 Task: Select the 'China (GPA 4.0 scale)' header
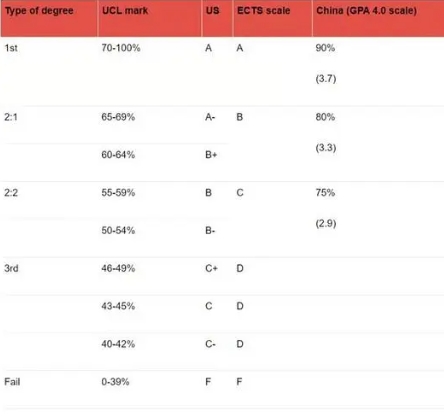(366, 11)
